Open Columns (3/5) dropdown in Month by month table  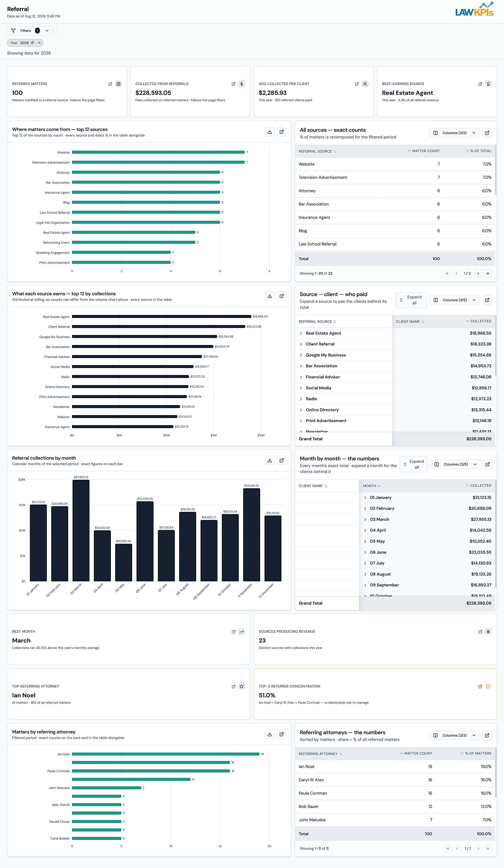point(455,464)
